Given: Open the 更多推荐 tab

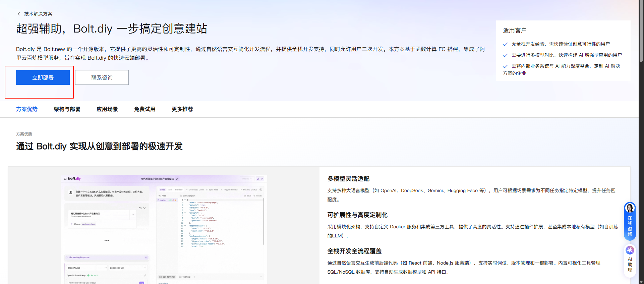Looking at the screenshot, I should pyautogui.click(x=182, y=109).
